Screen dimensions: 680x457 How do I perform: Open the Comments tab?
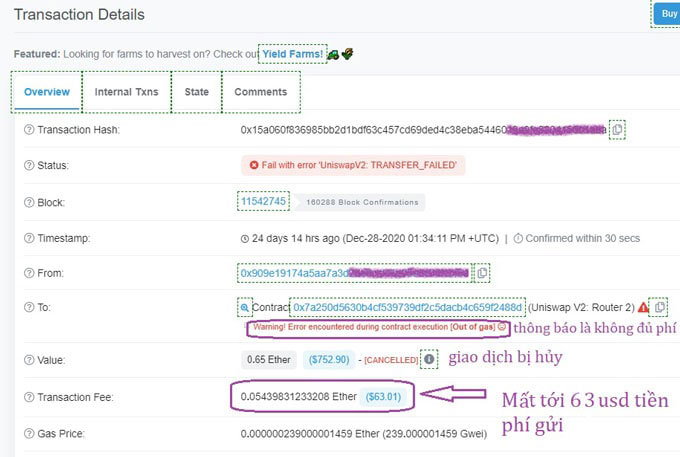coord(260,92)
